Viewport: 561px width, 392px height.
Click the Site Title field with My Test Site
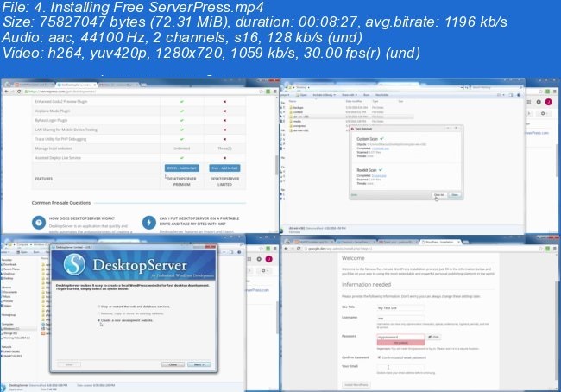(x=400, y=308)
